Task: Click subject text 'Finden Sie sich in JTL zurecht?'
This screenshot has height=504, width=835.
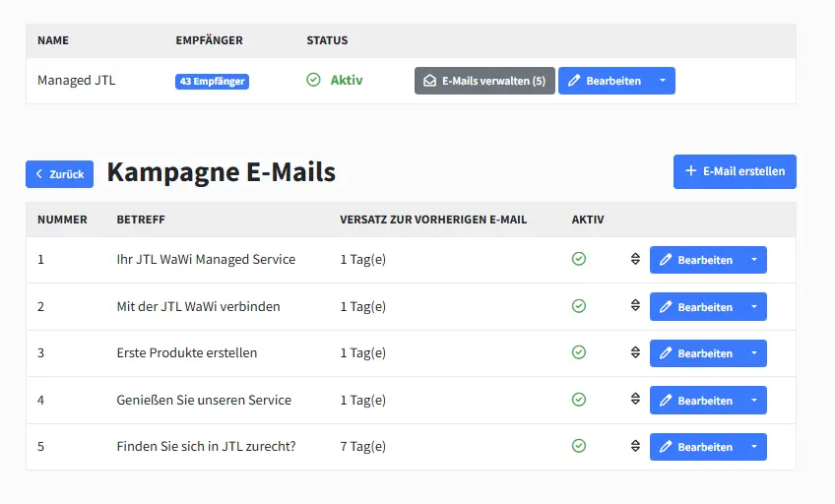Action: [206, 446]
